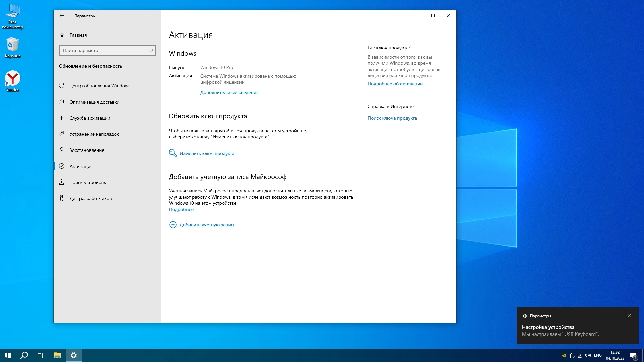Switch the ENG input language indicator
644x362 pixels.
tap(598, 355)
